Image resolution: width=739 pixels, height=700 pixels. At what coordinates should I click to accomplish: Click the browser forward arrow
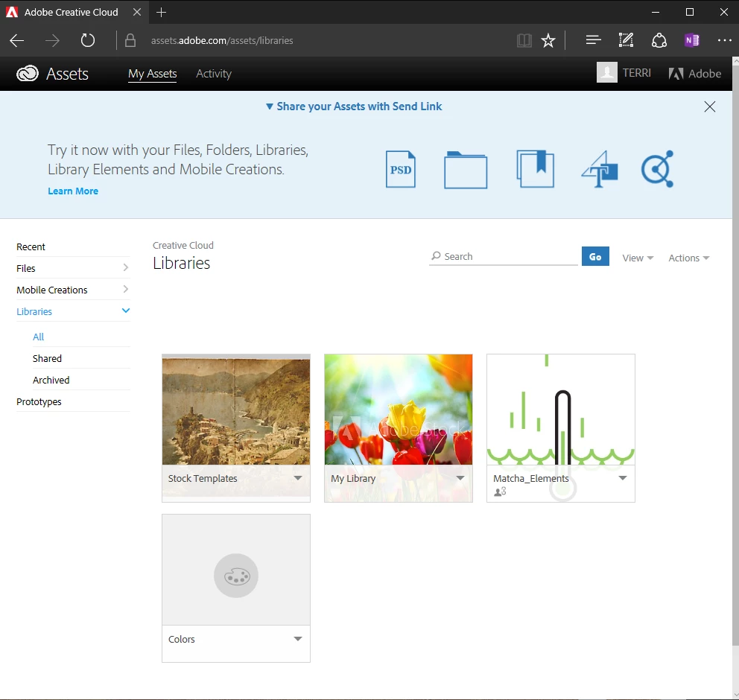click(x=52, y=40)
